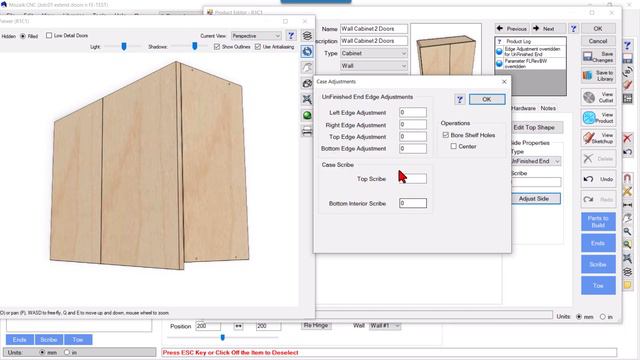Click the cabinet preview thumbnail
This screenshot has width=640, height=360.
pos(446,50)
